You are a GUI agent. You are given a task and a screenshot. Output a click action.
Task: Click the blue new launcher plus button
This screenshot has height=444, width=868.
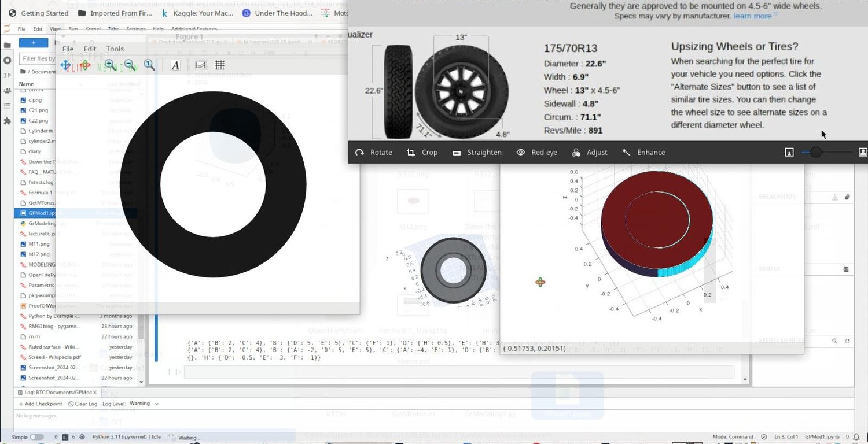(x=34, y=43)
